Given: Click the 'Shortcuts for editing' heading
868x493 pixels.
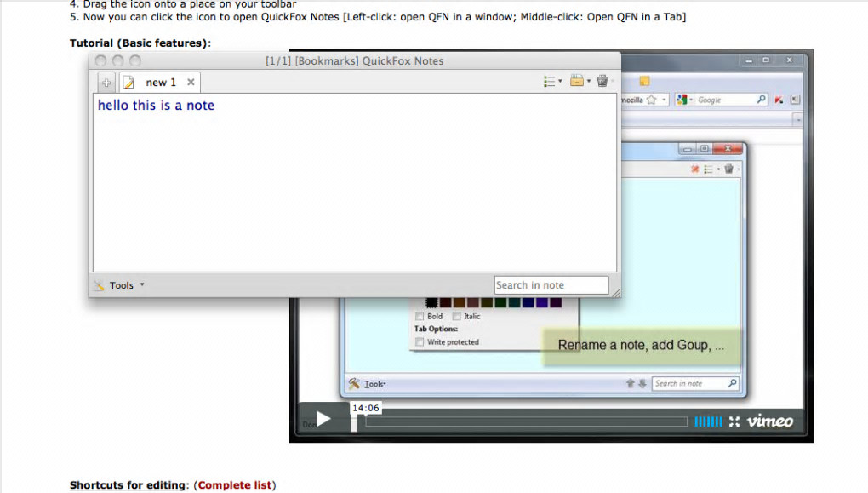Looking at the screenshot, I should tap(128, 485).
